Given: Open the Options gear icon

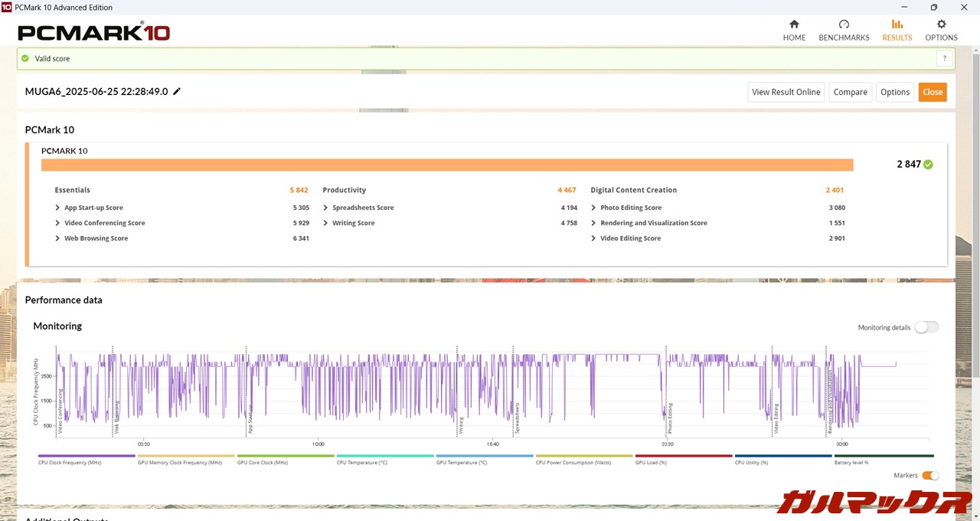Looking at the screenshot, I should coord(941,25).
